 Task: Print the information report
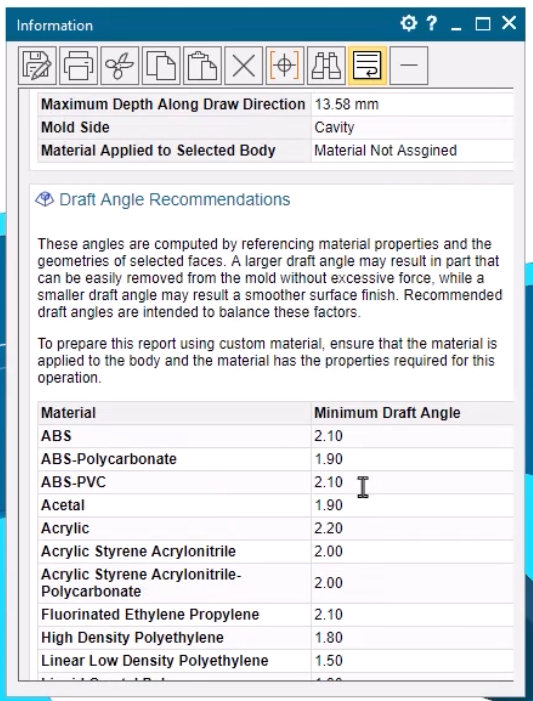(x=78, y=66)
